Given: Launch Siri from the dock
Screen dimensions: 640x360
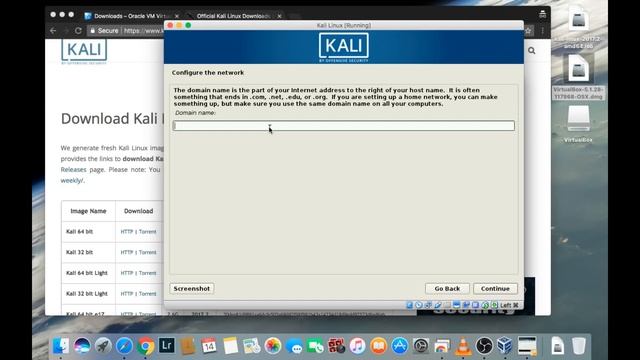Looking at the screenshot, I should [x=82, y=346].
